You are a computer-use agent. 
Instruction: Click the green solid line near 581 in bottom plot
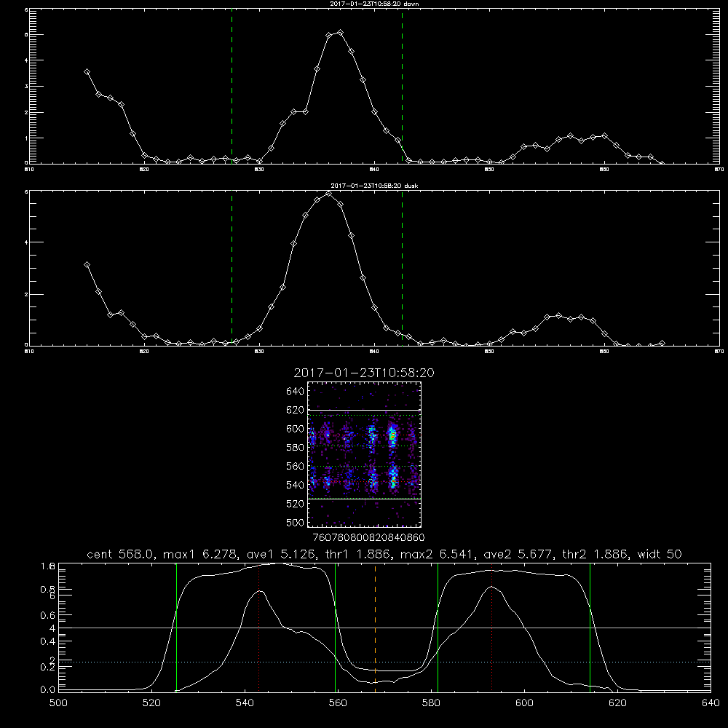[438, 627]
